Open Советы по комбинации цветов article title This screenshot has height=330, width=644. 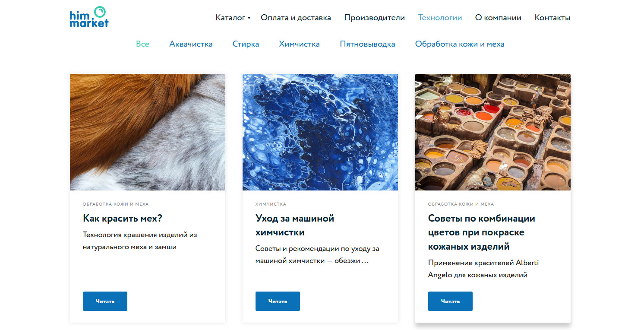pyautogui.click(x=482, y=232)
